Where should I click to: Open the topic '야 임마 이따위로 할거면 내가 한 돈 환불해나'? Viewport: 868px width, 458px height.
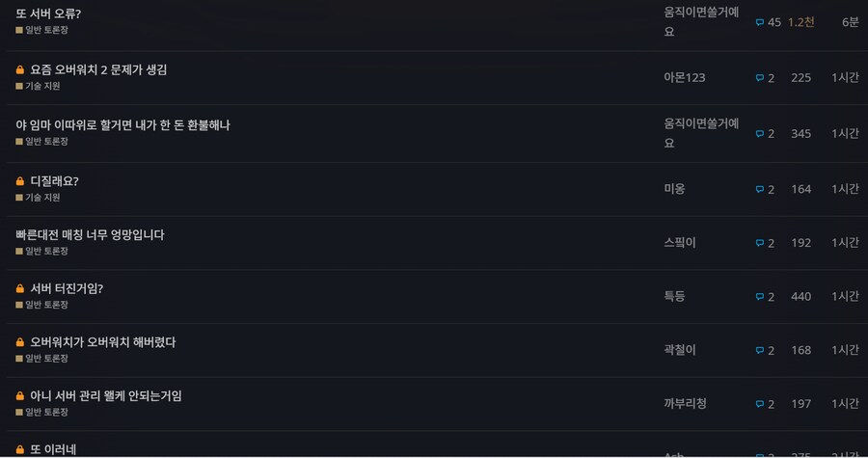click(x=122, y=125)
